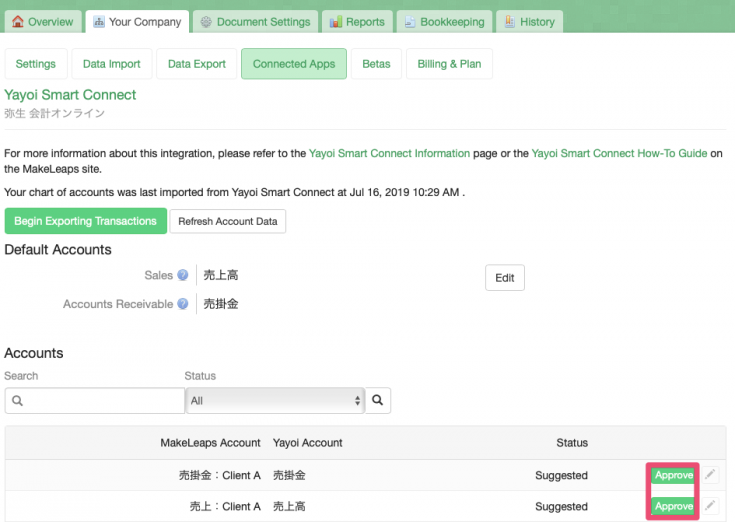Click 売掛金 Yayoi Account cell in table
Image resolution: width=735 pixels, height=522 pixels.
289,476
